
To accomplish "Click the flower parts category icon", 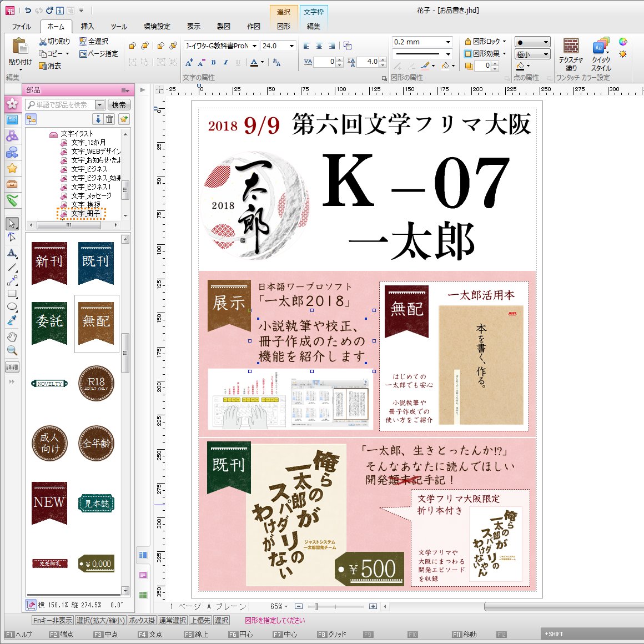I will click(12, 103).
